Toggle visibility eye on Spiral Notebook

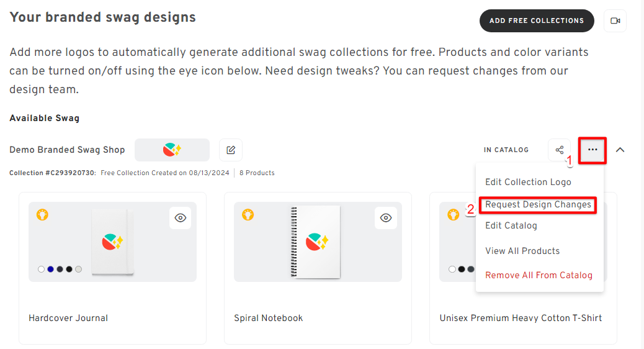(386, 218)
